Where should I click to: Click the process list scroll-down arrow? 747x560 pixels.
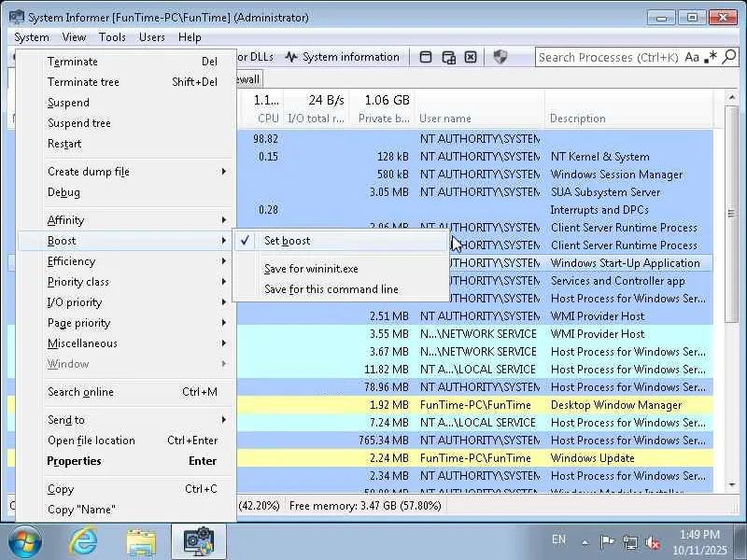[732, 484]
